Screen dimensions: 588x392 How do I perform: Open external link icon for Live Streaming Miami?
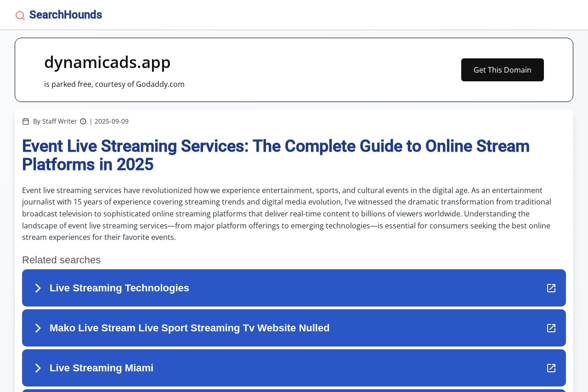tap(551, 368)
